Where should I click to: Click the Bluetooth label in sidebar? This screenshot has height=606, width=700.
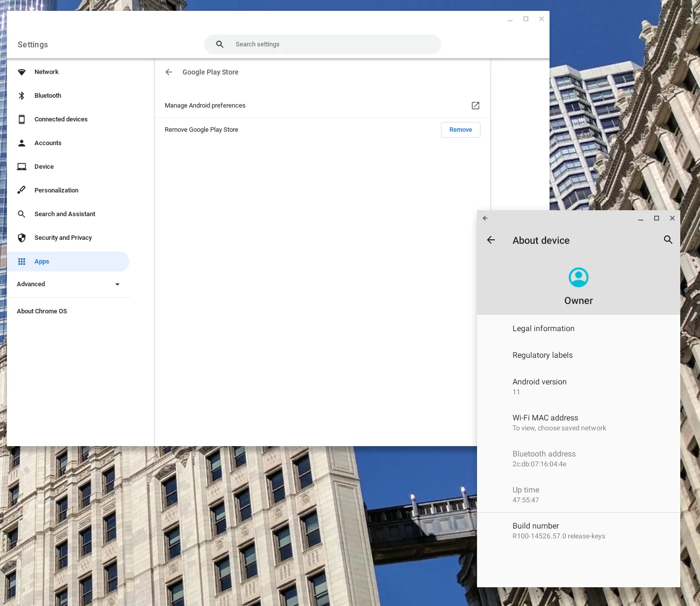[48, 96]
